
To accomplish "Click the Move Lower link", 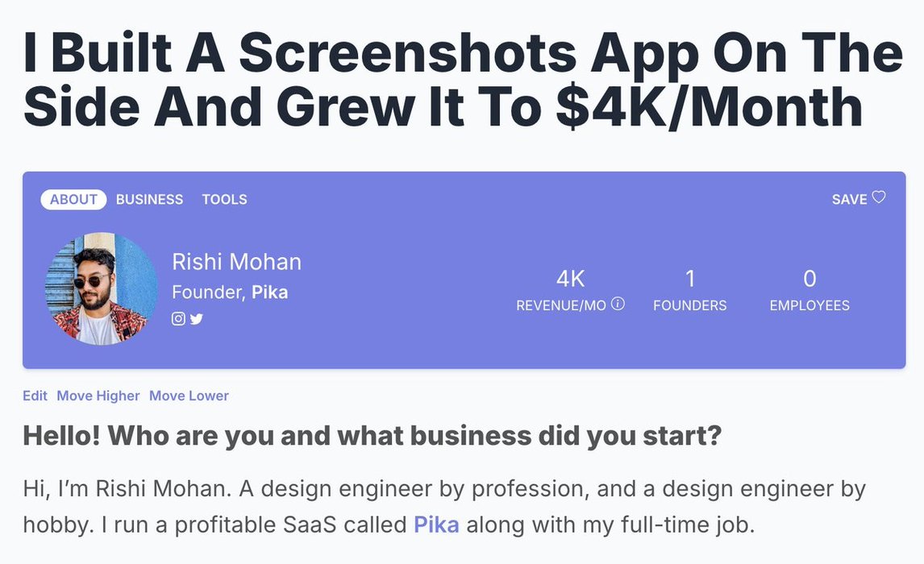I will (189, 396).
